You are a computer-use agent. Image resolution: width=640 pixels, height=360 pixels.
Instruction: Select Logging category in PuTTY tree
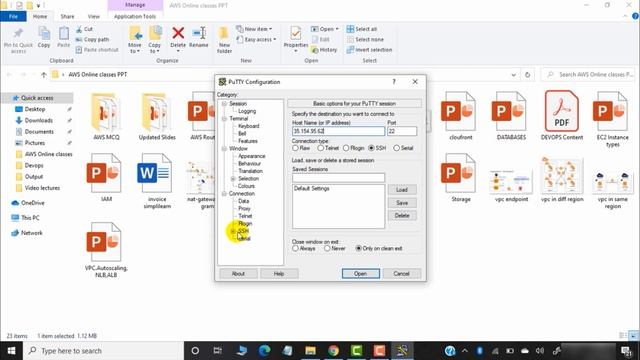tap(247, 111)
